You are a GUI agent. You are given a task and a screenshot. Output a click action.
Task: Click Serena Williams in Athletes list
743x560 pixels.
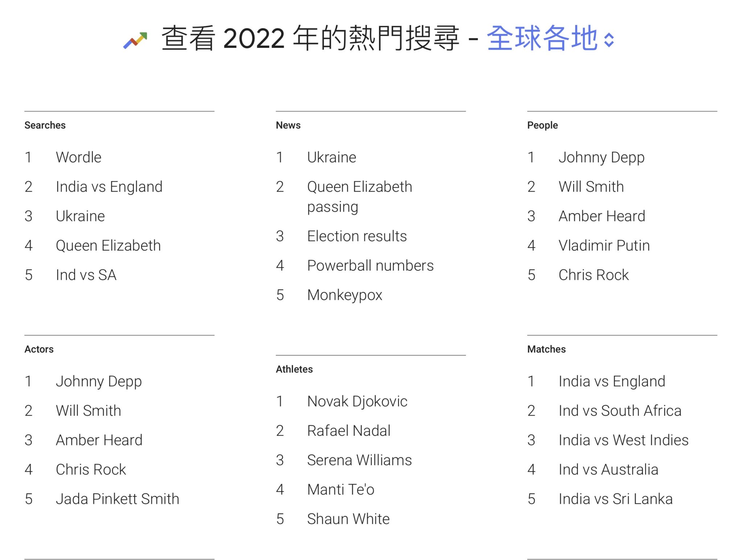[359, 460]
